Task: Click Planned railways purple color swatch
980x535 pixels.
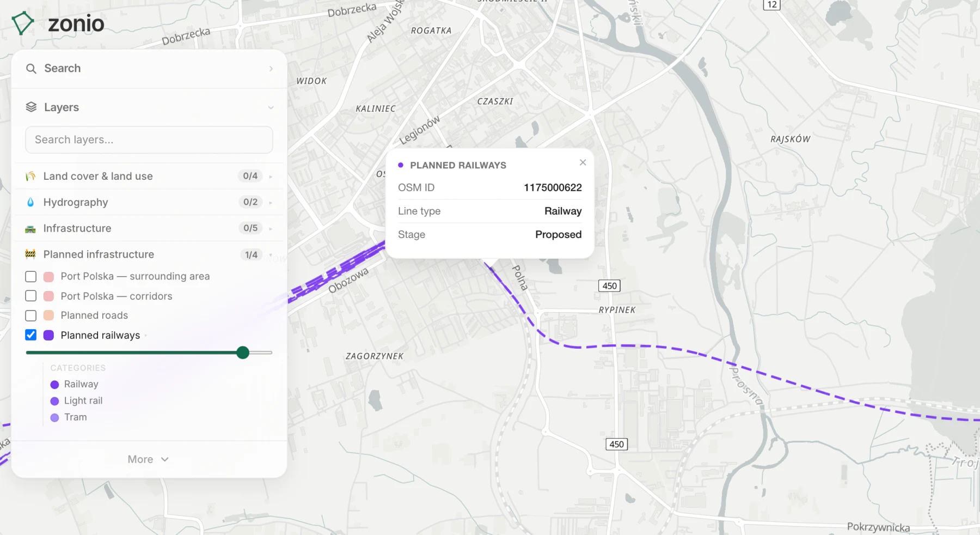Action: (48, 335)
